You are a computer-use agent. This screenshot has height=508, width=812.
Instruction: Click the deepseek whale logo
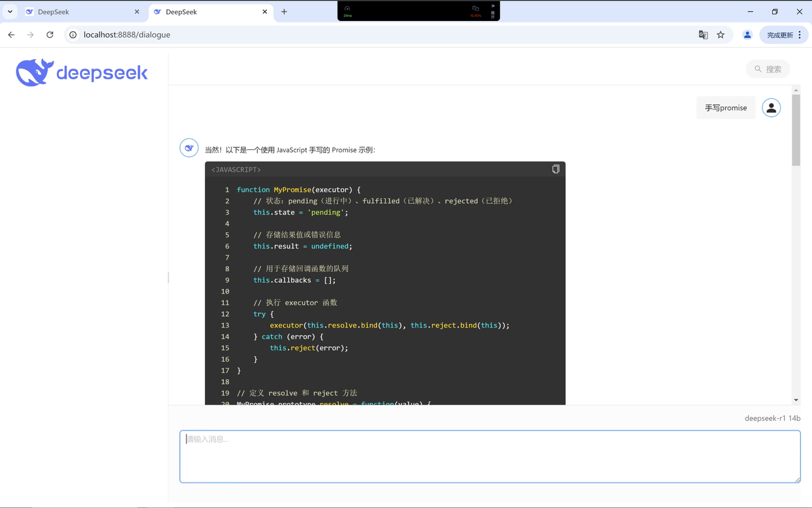tap(82, 72)
